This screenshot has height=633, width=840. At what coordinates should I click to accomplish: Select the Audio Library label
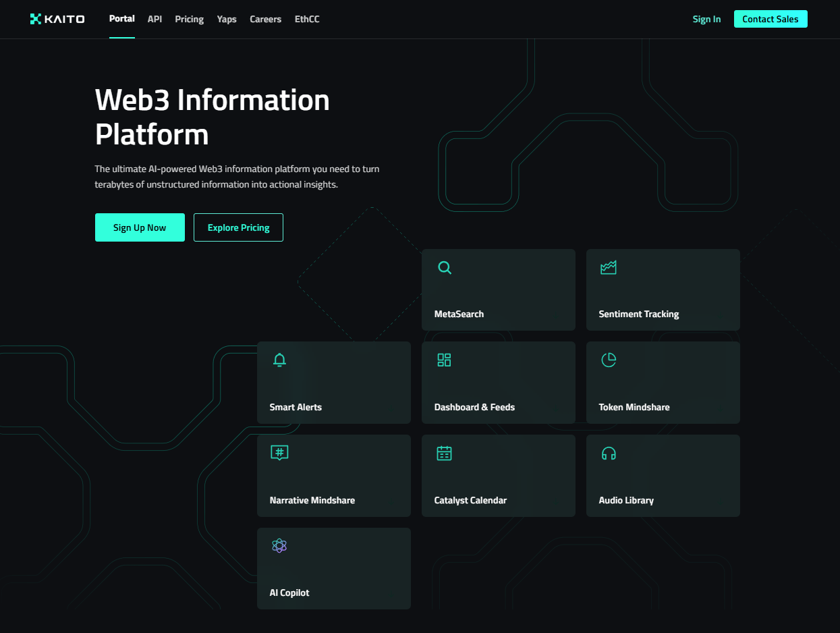[626, 500]
